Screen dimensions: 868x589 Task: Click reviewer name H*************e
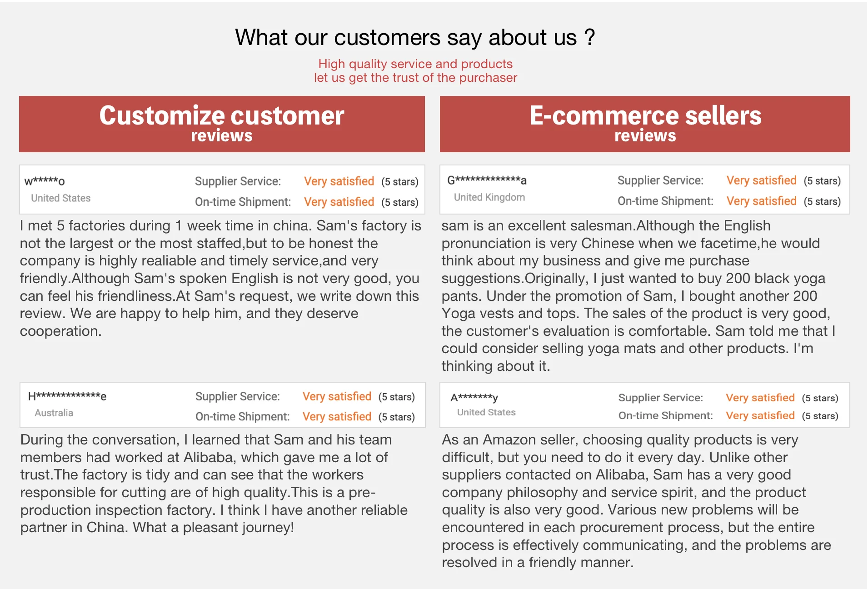click(x=67, y=396)
